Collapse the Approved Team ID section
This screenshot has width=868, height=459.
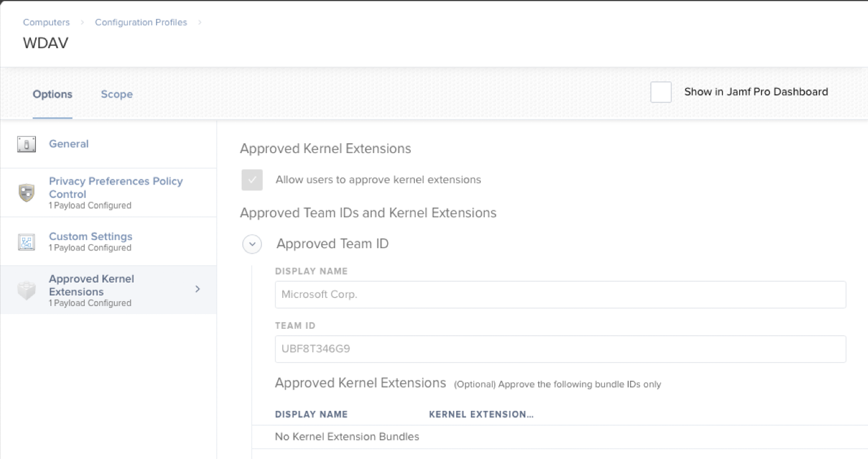pos(252,244)
